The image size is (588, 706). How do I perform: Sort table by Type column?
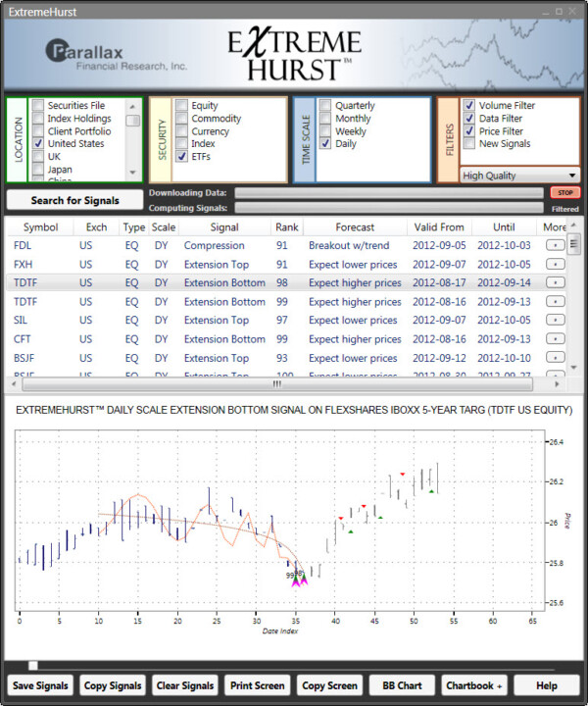coord(134,227)
